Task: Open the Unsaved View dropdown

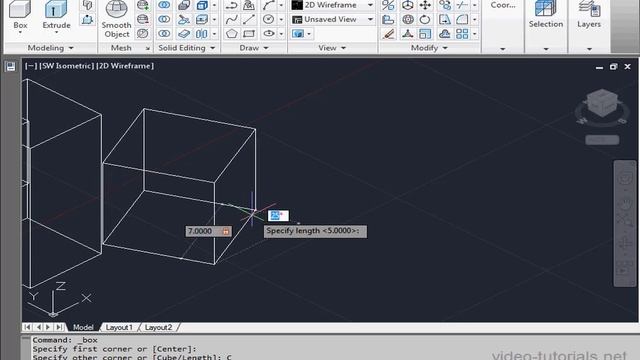Action: pos(370,19)
